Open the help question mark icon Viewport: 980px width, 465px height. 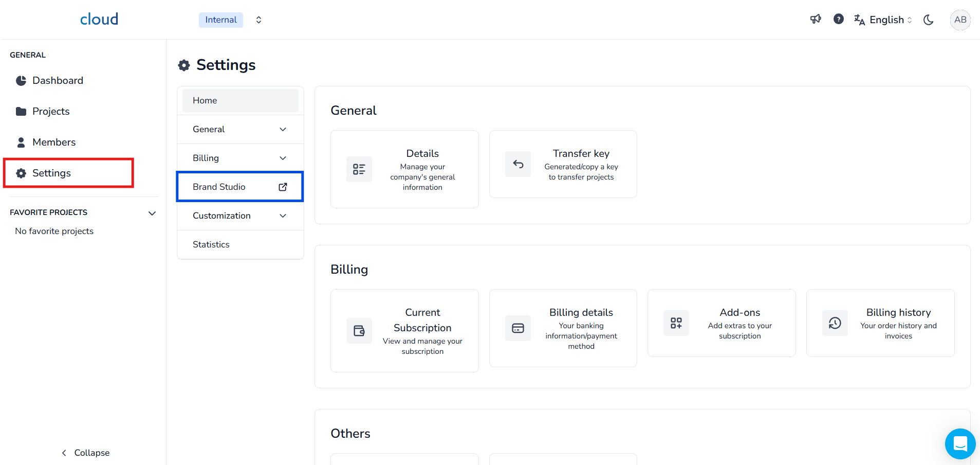click(838, 20)
